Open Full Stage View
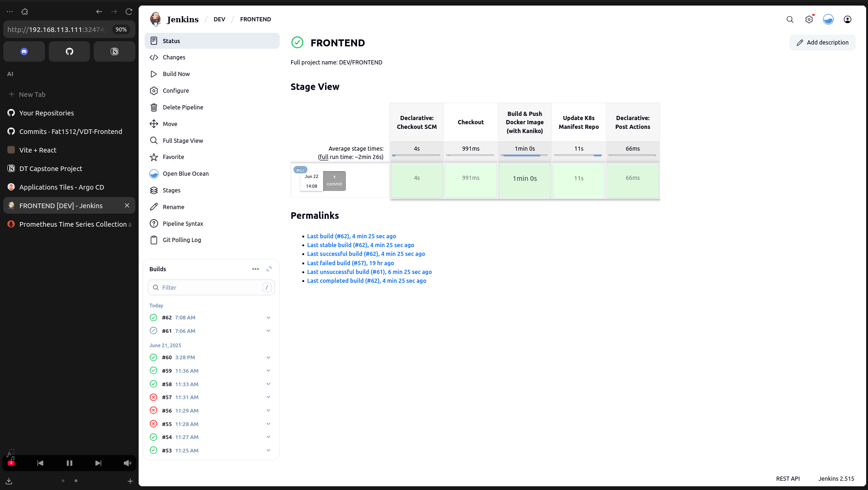This screenshot has height=490, width=868. [x=212, y=141]
